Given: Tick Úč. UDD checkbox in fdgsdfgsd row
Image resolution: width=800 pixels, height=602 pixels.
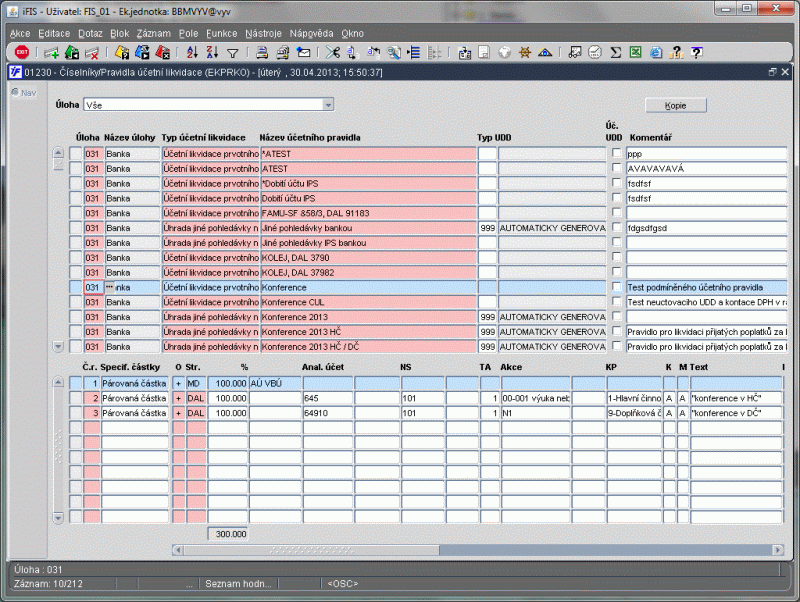Looking at the screenshot, I should (616, 227).
